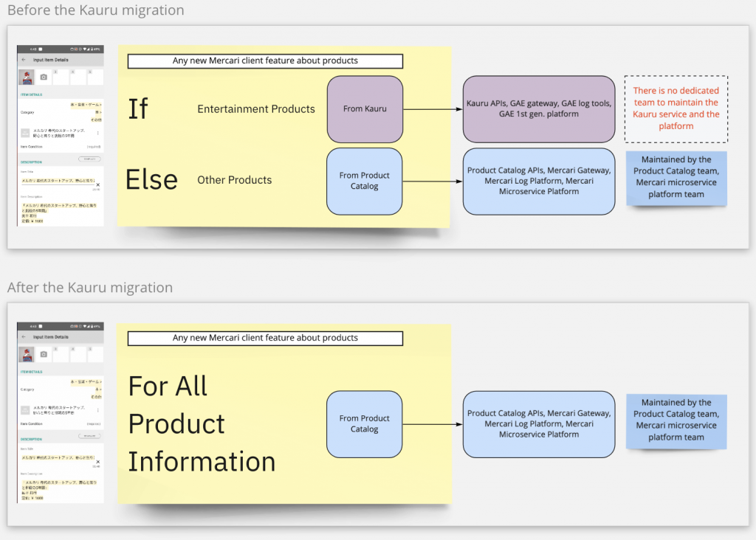Screen dimensions: 756x540
Task: Select the large 'Else' text
Action: (x=151, y=180)
